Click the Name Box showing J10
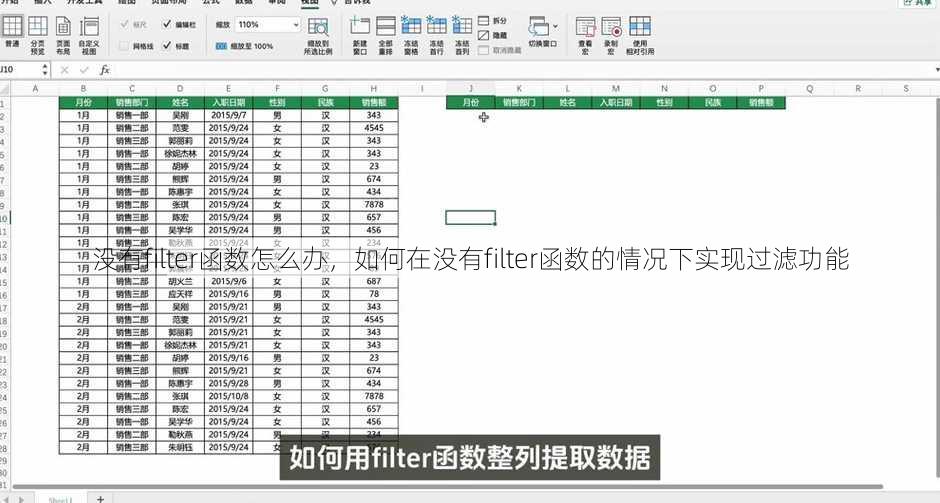This screenshot has width=940, height=503. (x=18, y=70)
